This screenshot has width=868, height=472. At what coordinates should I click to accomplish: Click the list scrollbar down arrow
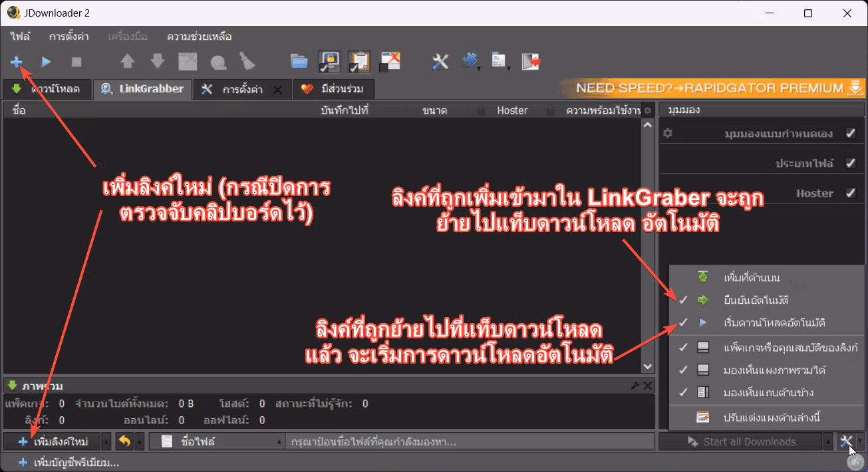(x=647, y=366)
